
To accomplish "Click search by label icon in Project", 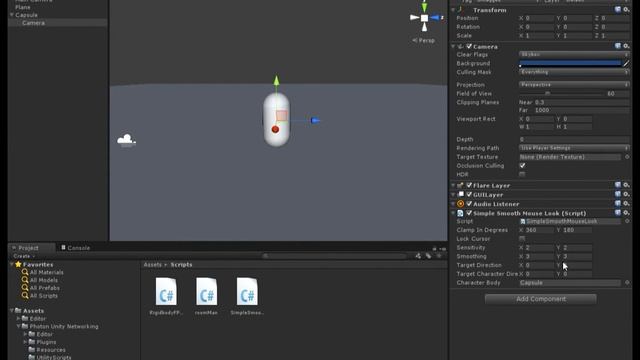I will click(x=428, y=256).
